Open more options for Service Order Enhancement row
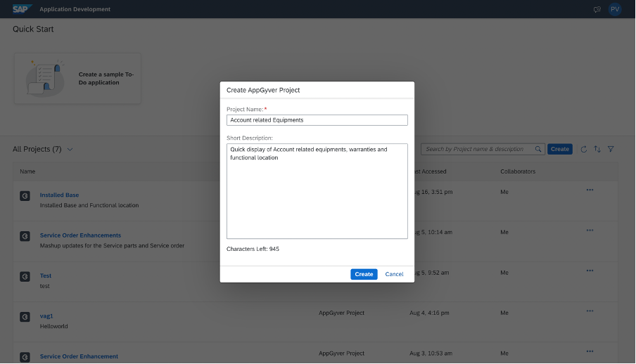636x364 pixels. click(590, 351)
